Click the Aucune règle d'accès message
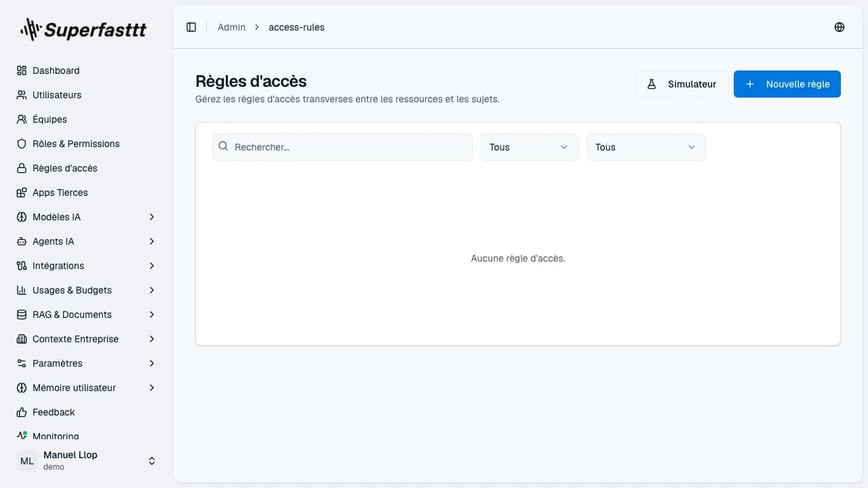Image resolution: width=868 pixels, height=488 pixels. (518, 258)
